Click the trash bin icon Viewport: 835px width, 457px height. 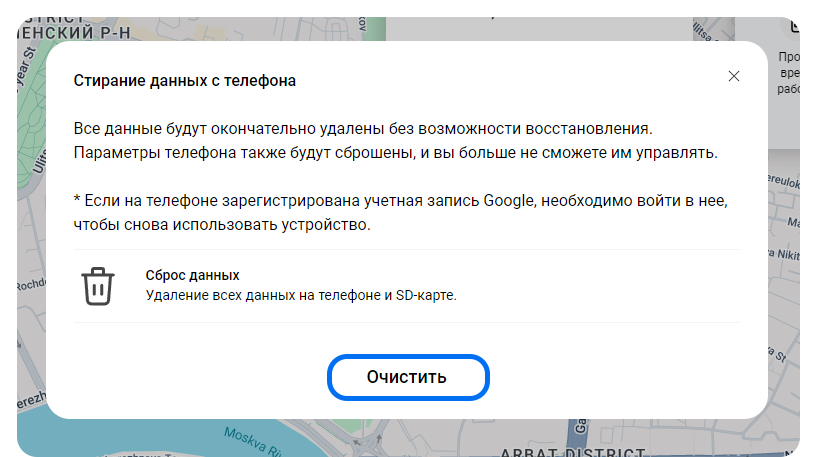pyautogui.click(x=97, y=286)
